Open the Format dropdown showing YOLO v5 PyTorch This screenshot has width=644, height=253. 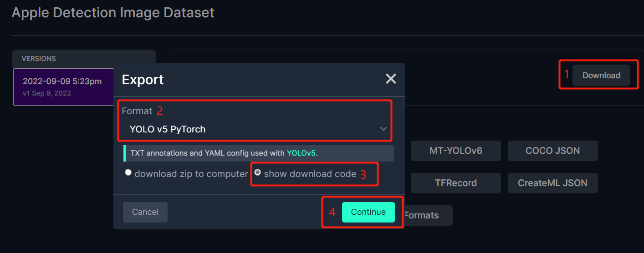[x=255, y=129]
